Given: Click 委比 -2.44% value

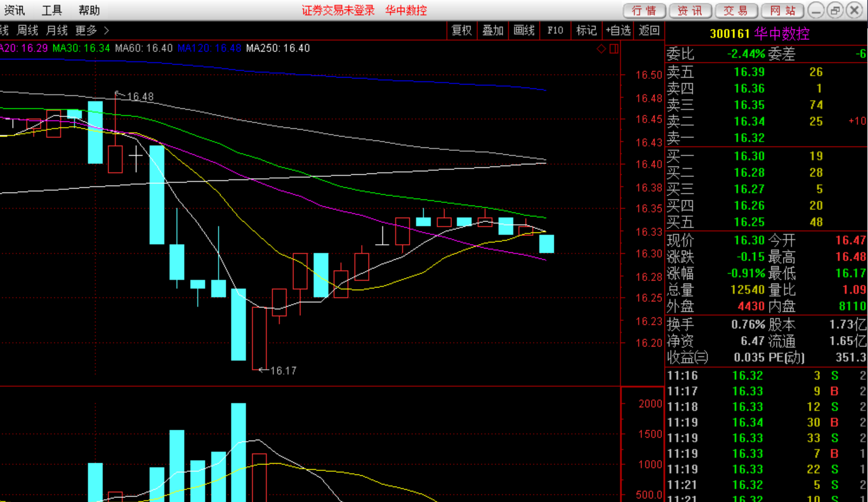Looking at the screenshot, I should (x=746, y=54).
